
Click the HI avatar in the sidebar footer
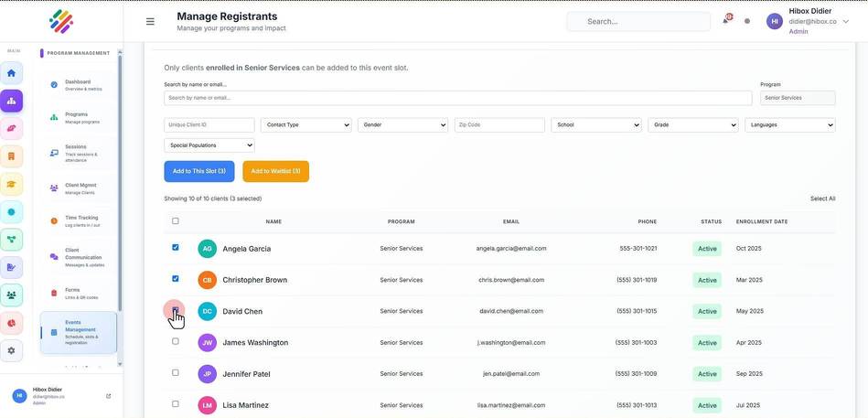[x=19, y=395]
